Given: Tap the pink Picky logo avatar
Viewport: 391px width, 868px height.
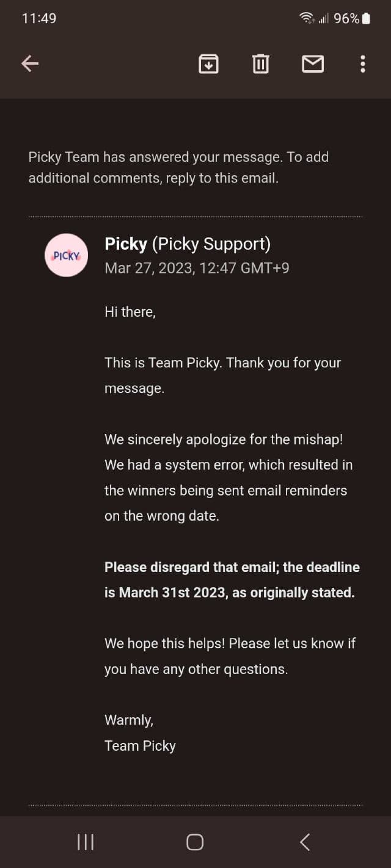Looking at the screenshot, I should click(x=67, y=255).
